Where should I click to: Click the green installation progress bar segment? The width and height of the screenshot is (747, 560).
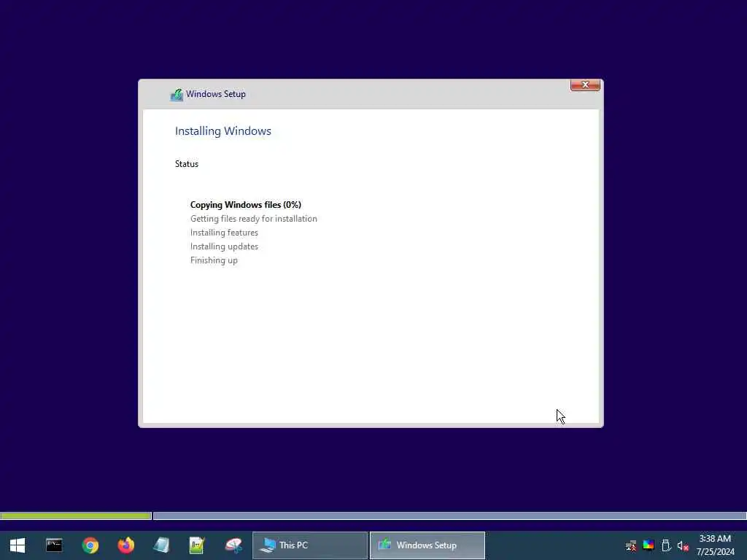(76, 516)
